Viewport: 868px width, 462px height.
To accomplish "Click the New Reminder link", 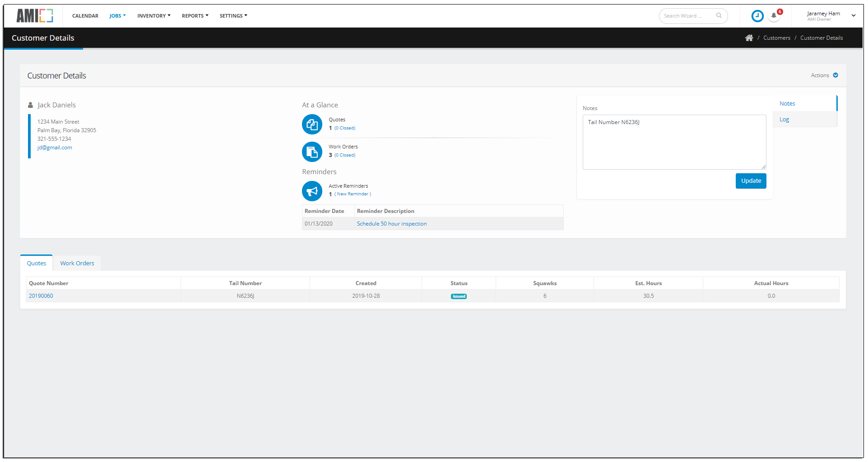I will click(353, 194).
